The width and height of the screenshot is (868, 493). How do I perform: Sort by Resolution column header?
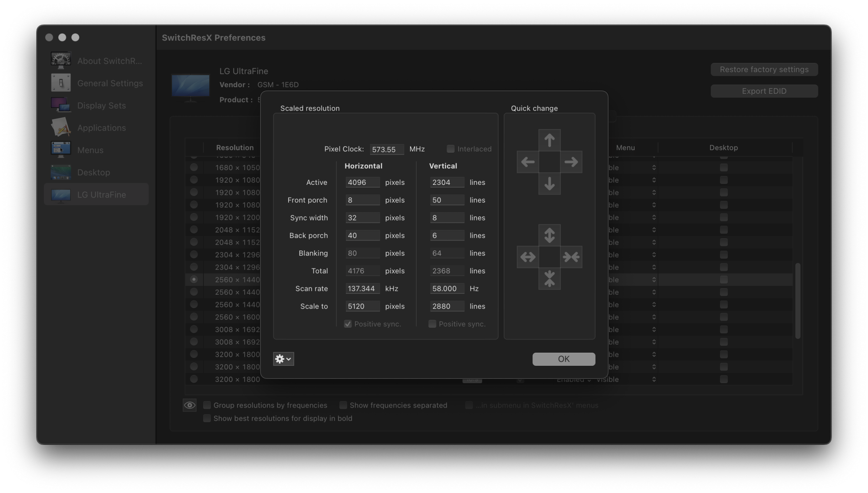235,148
